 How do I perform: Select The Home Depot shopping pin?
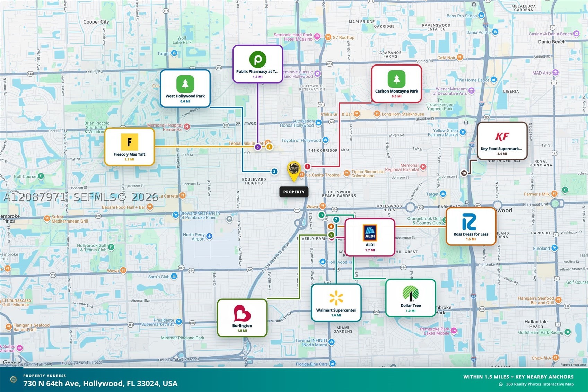(x=493, y=80)
